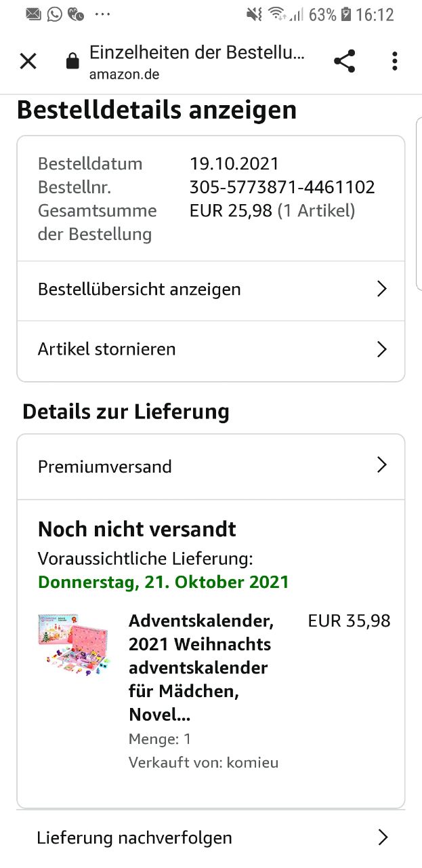Tap the WhatsApp notification icon in status bar
Image resolution: width=422 pixels, height=868 pixels.
pos(54,14)
